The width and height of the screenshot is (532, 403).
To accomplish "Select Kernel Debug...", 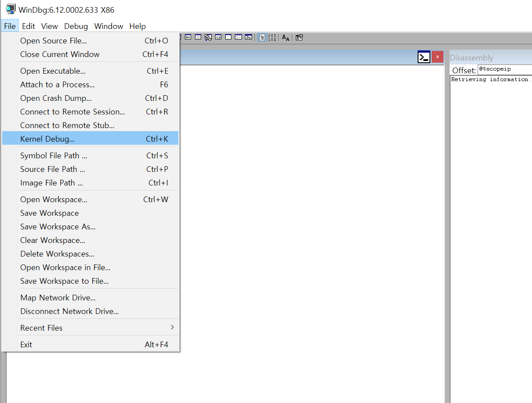I will [90, 139].
